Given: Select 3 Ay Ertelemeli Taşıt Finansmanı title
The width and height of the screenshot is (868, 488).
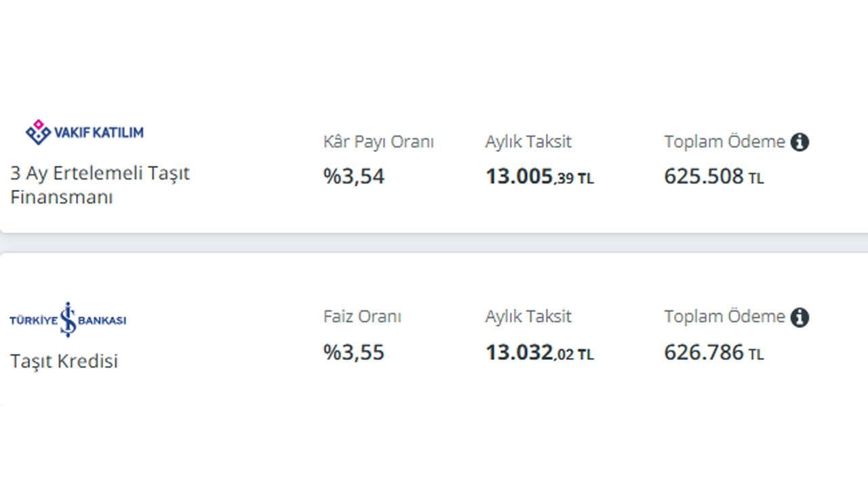Looking at the screenshot, I should tap(100, 185).
